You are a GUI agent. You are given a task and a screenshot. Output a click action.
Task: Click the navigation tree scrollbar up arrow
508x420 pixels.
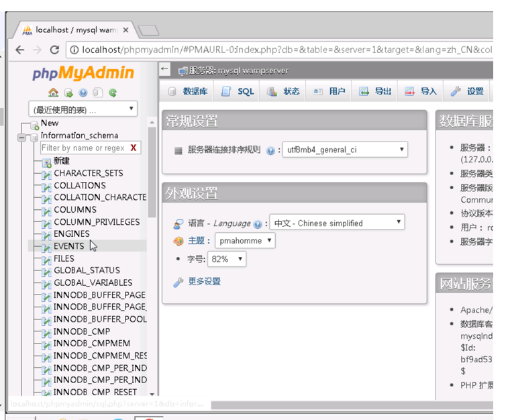point(152,122)
